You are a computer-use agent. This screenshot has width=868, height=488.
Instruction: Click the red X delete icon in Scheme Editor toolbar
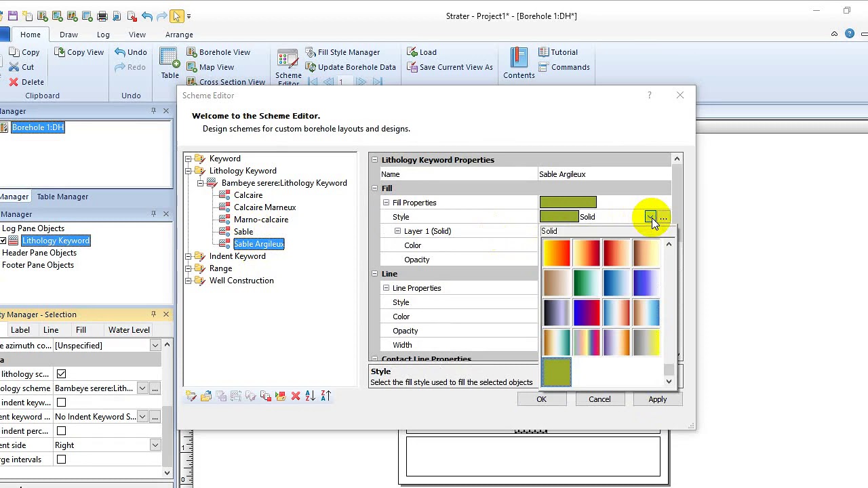[296, 396]
